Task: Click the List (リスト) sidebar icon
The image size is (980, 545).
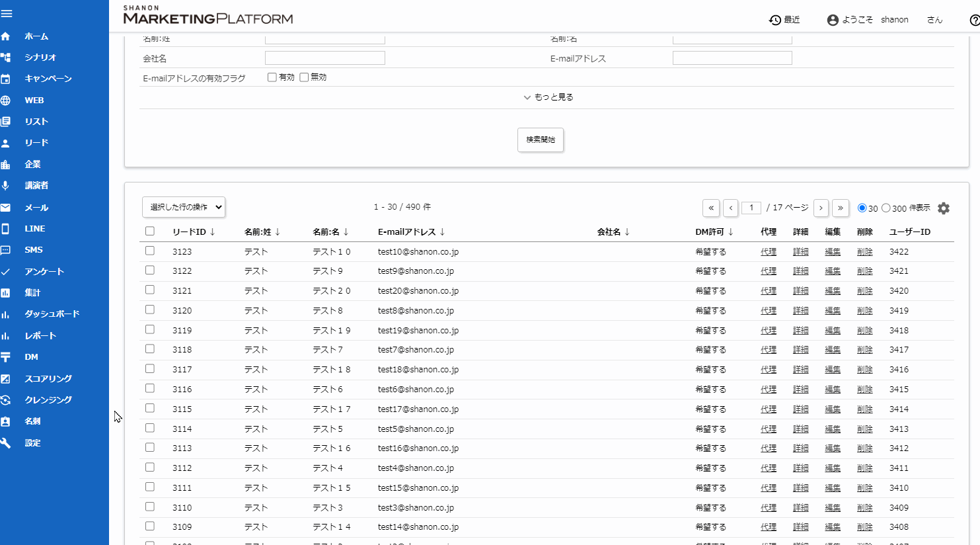Action: click(5, 122)
